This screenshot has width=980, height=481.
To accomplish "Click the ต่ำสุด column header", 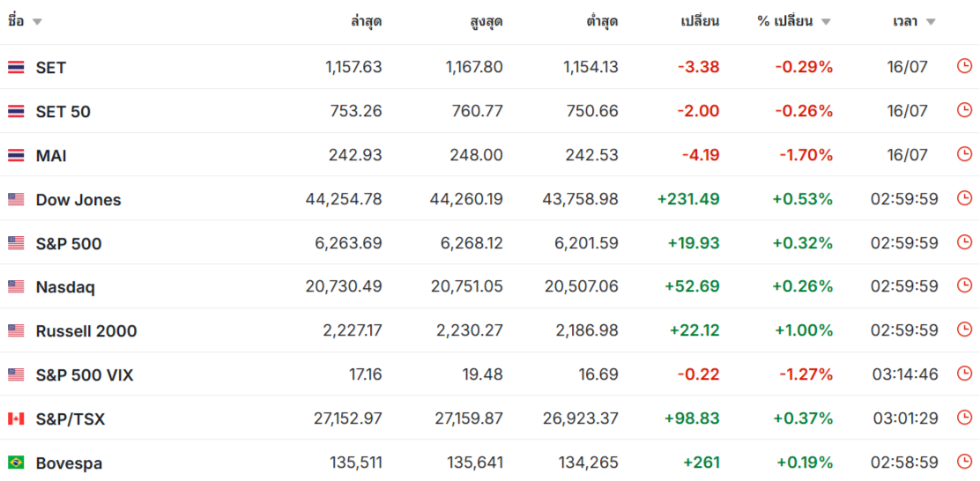I will (x=603, y=21).
